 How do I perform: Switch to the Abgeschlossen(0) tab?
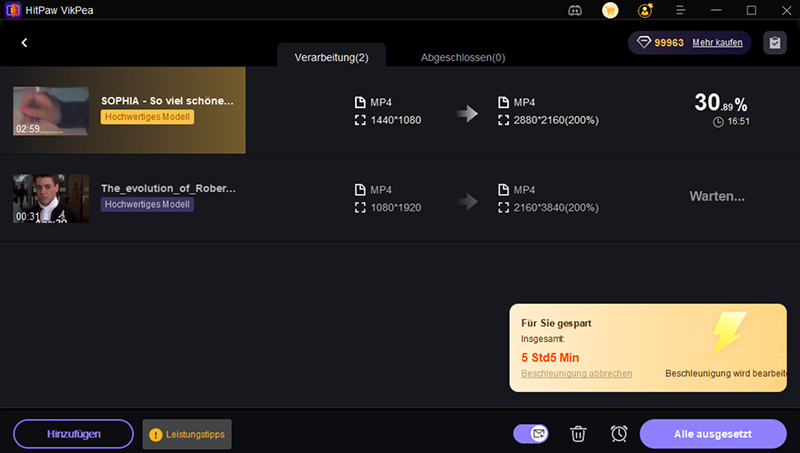tap(463, 58)
